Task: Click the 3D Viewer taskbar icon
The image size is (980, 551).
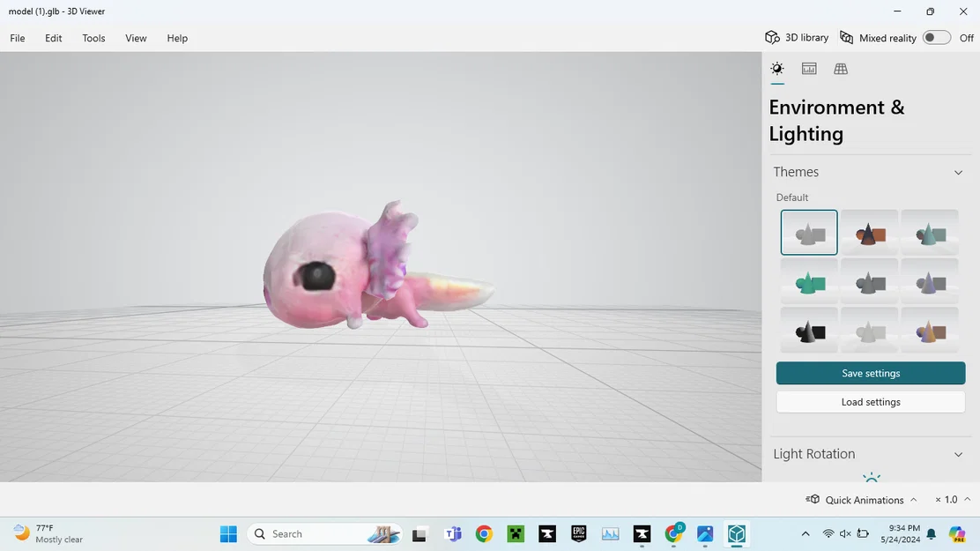Action: pos(736,534)
